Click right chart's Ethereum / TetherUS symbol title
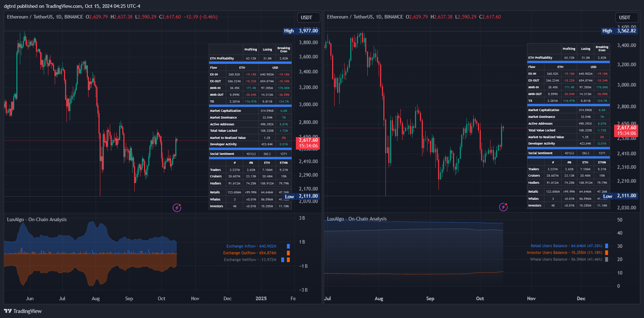The height and width of the screenshot is (318, 644). point(365,17)
